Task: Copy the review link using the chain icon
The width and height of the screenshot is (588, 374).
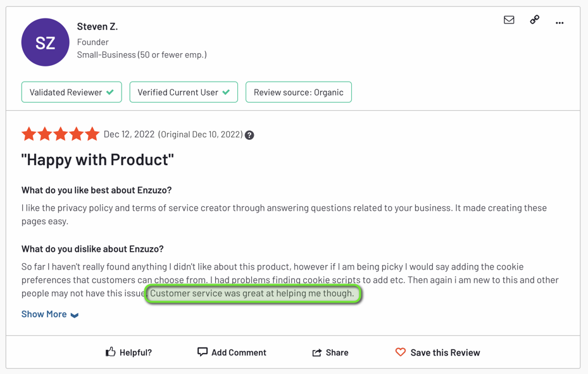Action: (534, 20)
